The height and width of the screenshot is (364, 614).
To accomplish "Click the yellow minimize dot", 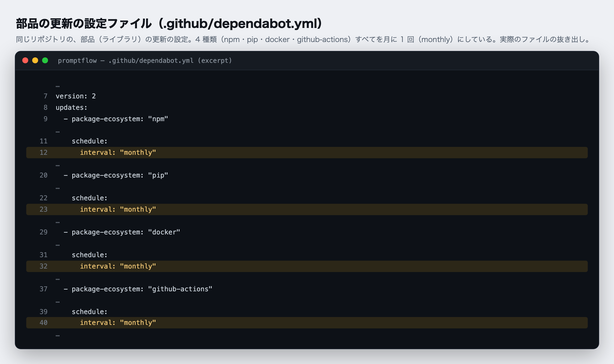I will click(x=35, y=61).
